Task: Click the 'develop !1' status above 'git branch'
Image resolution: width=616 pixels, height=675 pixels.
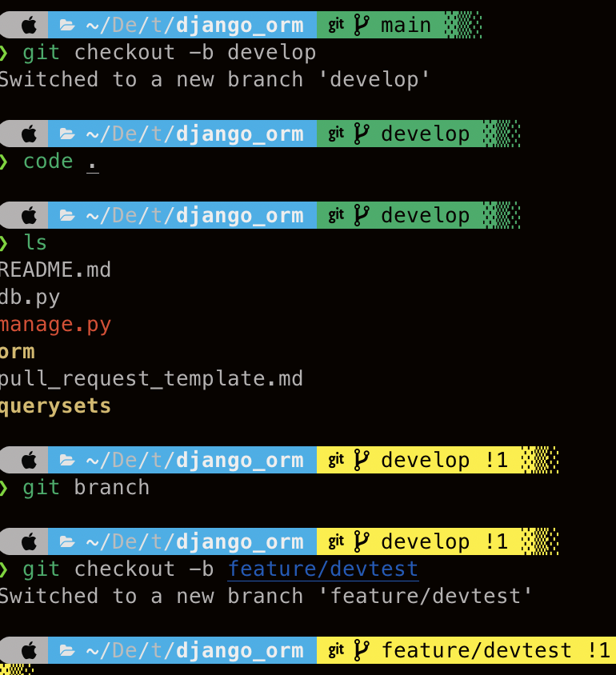Action: (445, 460)
